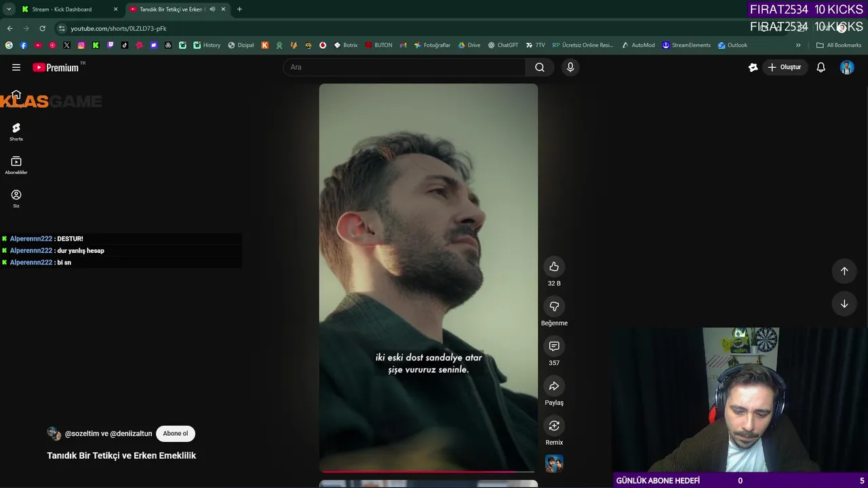Screen dimensions: 868x488
Task: Dislike the Short (Beğenme)
Action: [554, 306]
